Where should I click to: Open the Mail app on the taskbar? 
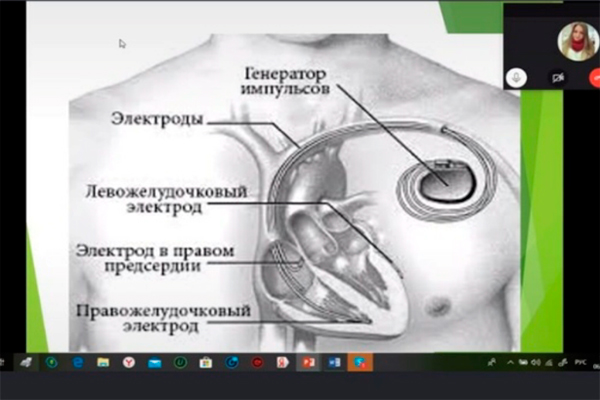(154, 361)
